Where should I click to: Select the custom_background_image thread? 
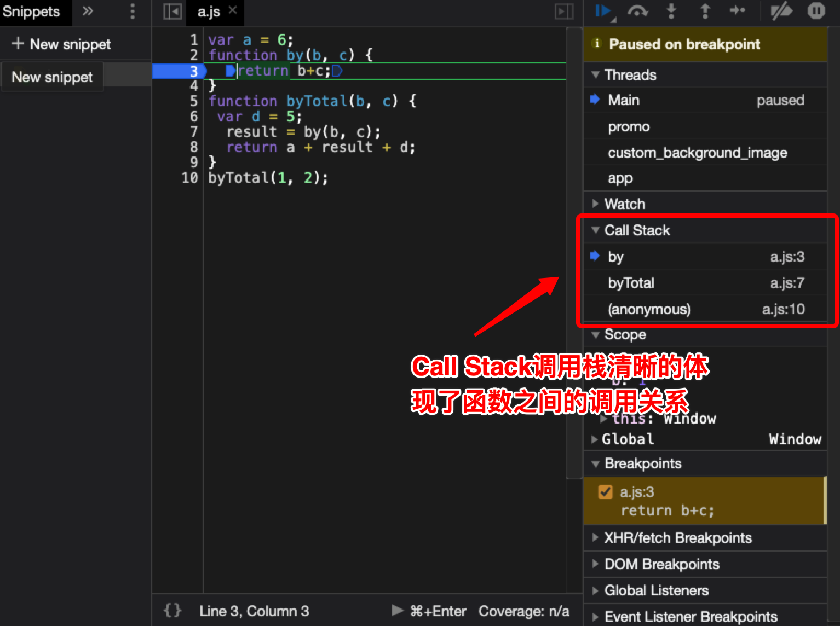[705, 153]
